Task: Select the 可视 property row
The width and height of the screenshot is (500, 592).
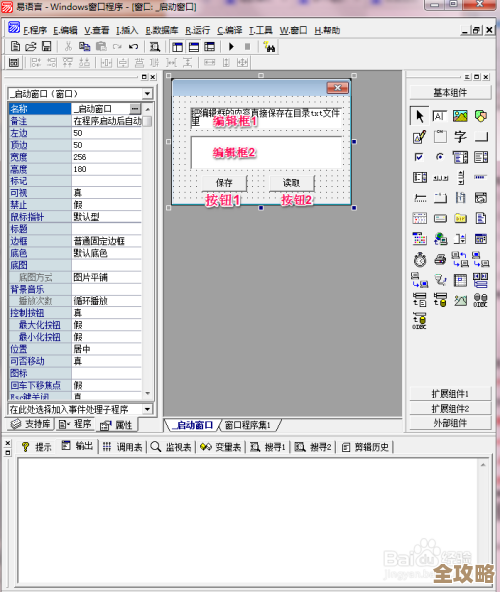Action: coord(75,193)
